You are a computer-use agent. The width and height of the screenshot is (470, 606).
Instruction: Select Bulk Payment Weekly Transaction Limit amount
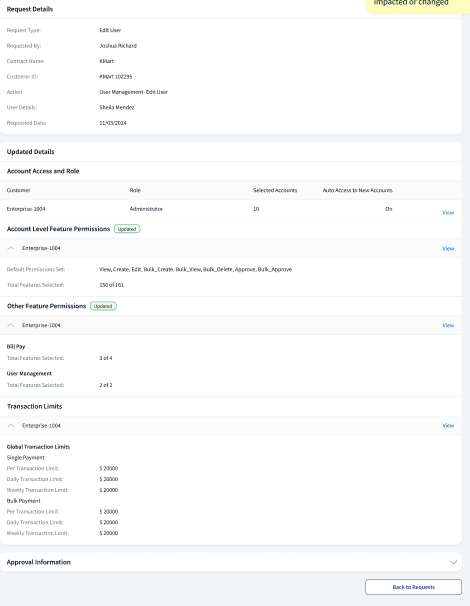click(109, 533)
